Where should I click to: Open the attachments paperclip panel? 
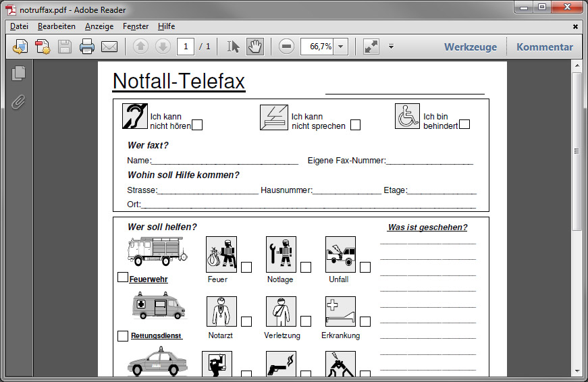click(19, 102)
